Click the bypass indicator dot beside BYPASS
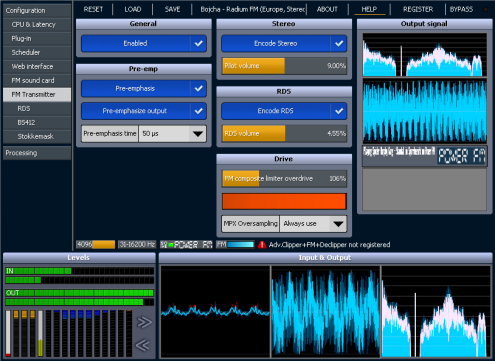The width and height of the screenshot is (495, 361). [x=485, y=9]
